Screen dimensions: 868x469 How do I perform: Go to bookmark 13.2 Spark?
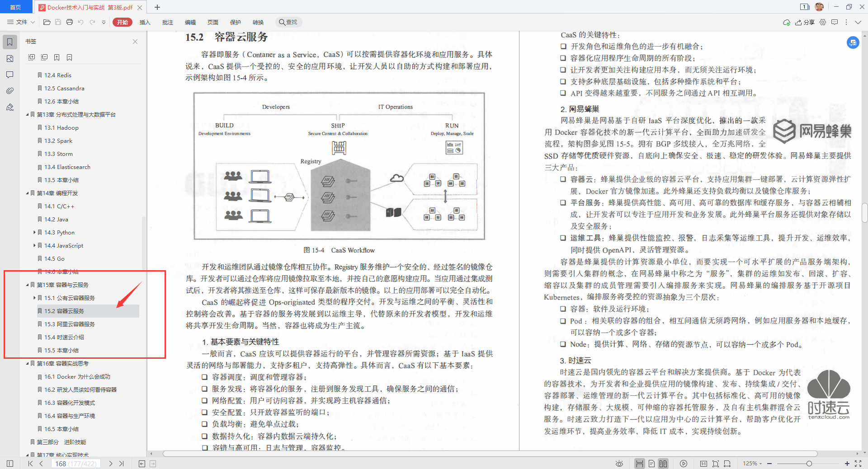tap(58, 141)
